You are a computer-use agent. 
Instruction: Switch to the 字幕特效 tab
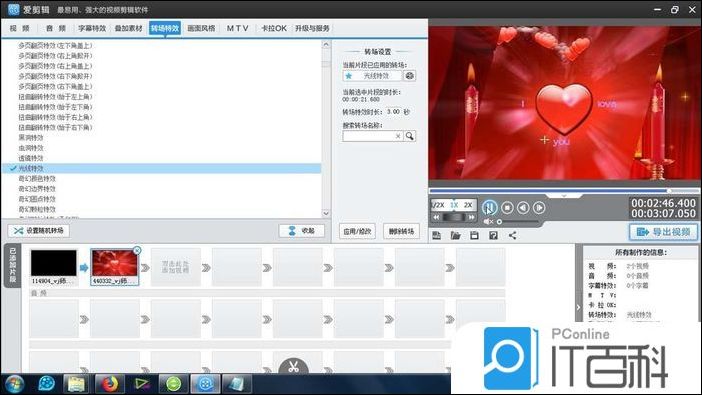tap(92, 28)
